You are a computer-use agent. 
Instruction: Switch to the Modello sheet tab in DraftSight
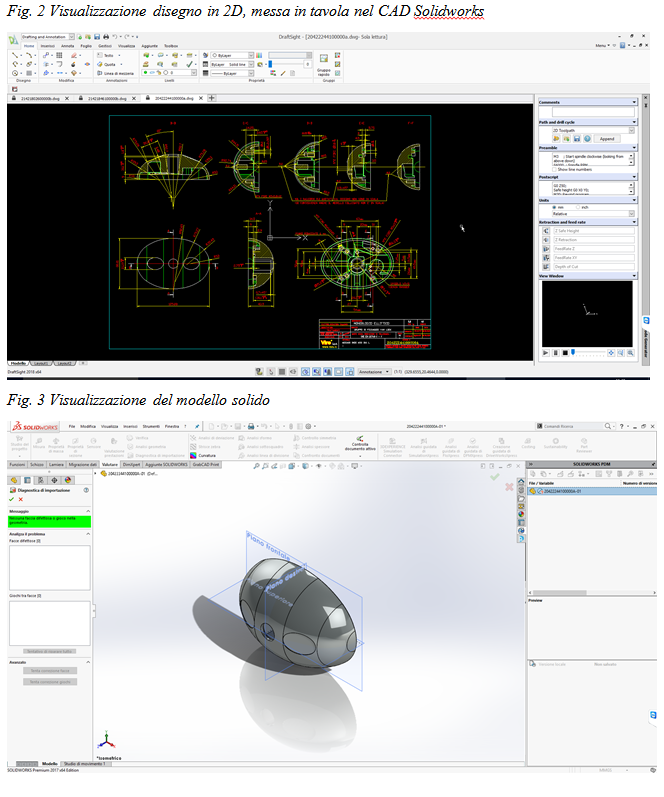pyautogui.click(x=18, y=363)
